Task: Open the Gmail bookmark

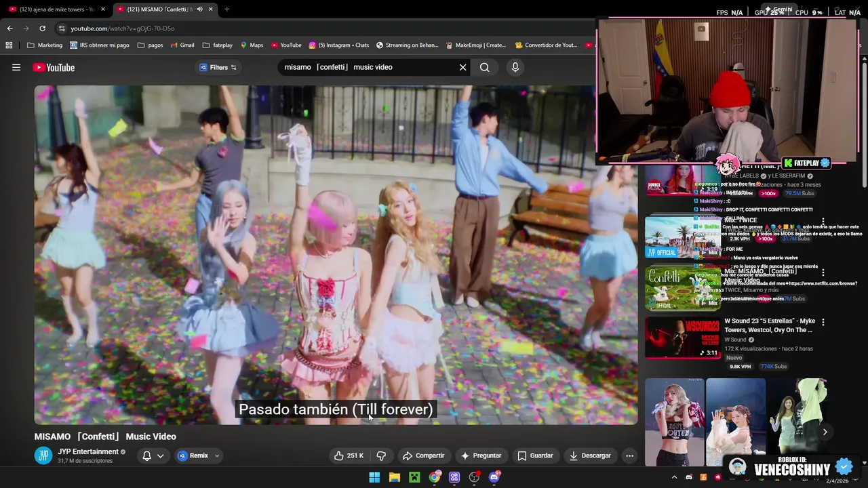Action: [182, 45]
